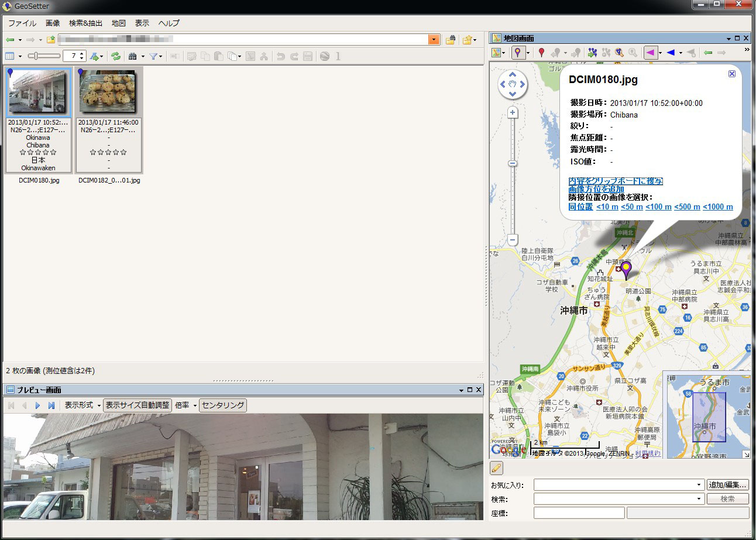The image size is (756, 540).
Task: Open the ヘルプ menu
Action: [169, 23]
